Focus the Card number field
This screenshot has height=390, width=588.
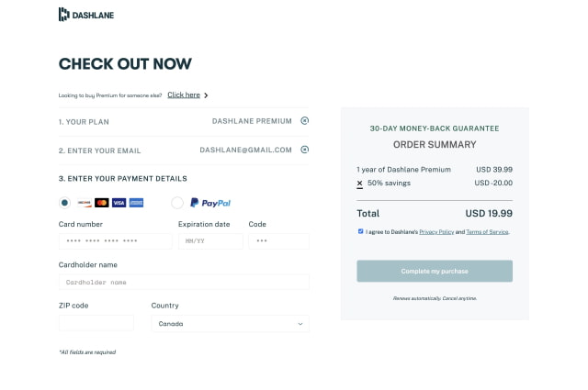click(x=116, y=241)
